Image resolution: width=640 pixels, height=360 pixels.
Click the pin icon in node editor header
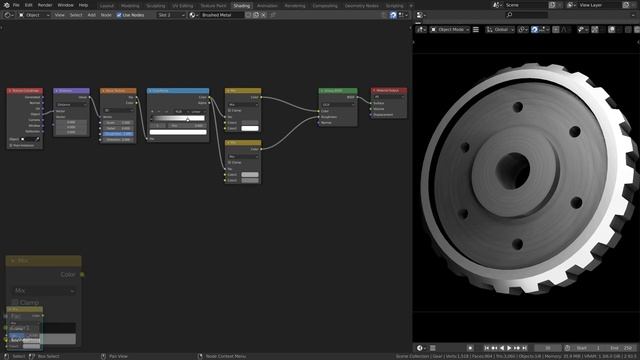coord(273,15)
